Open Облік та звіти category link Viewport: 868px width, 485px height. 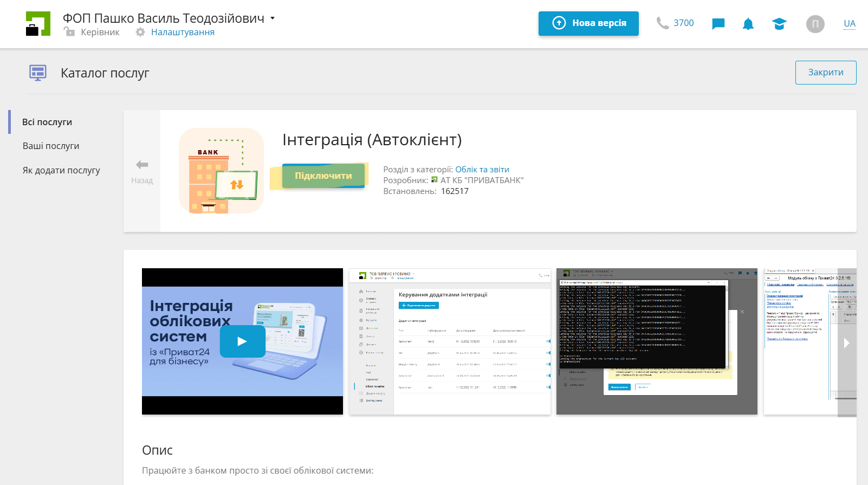[482, 170]
